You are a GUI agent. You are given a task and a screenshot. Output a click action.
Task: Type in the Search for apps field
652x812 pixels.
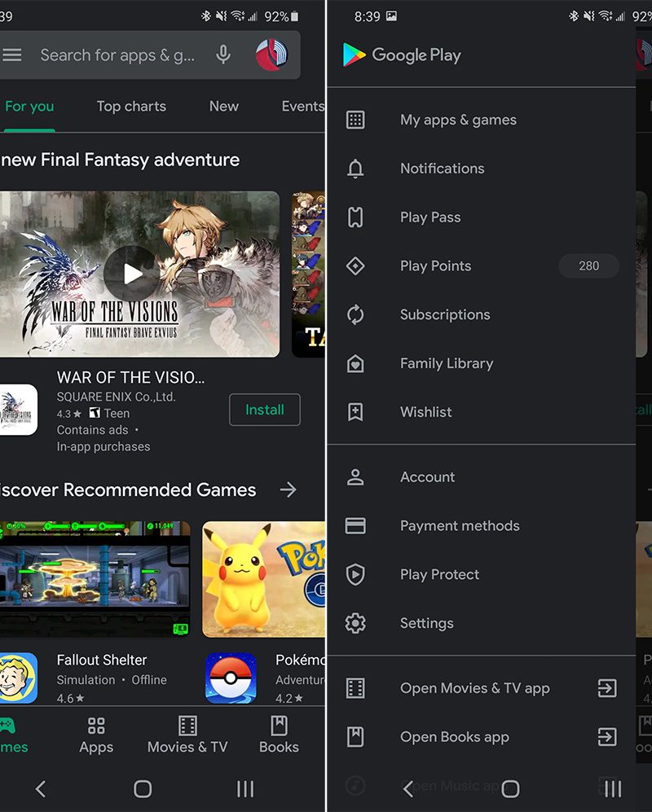(118, 55)
